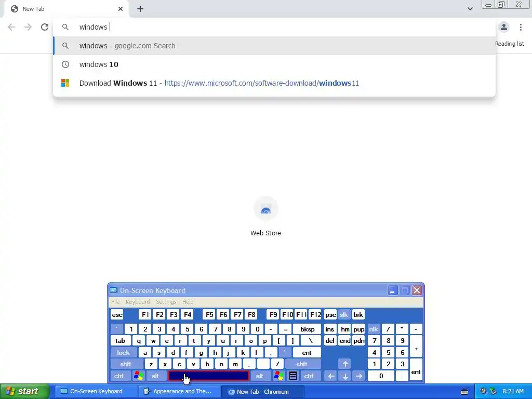Open the Web Store shortcut icon
Image resolution: width=532 pixels, height=399 pixels.
tap(265, 209)
